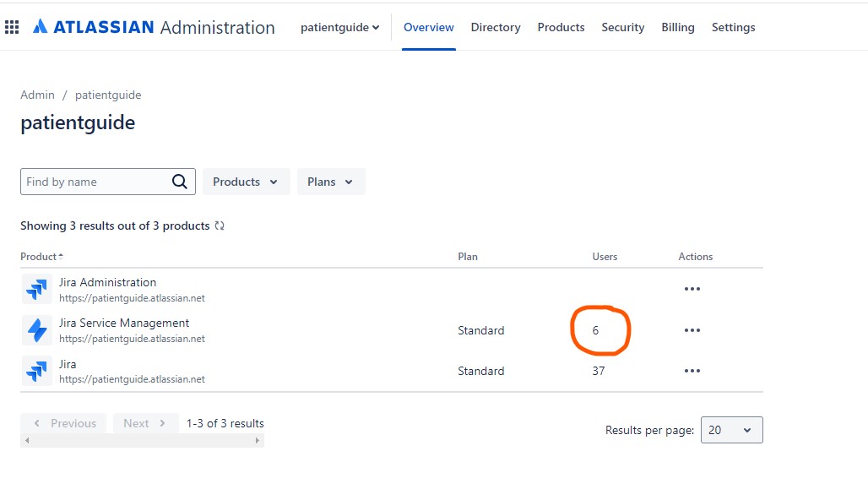Click the Jira Administration product icon
This screenshot has width=868, height=500.
(37, 289)
